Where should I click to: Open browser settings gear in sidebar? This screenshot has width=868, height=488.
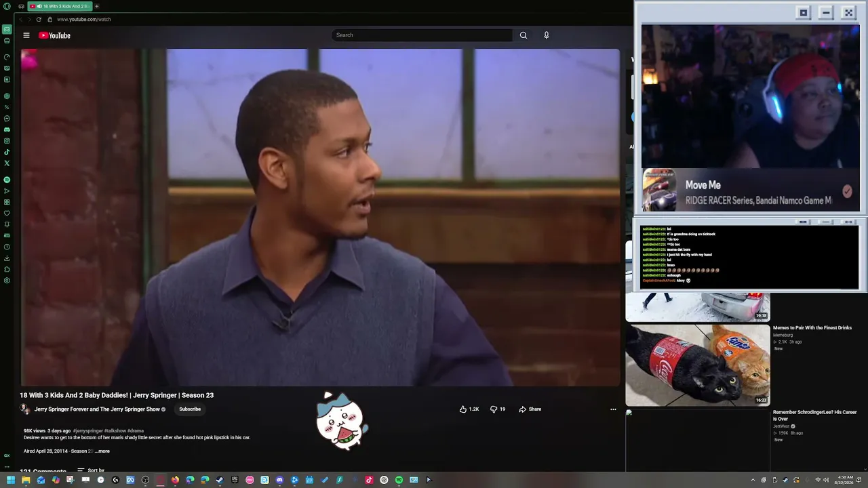(7, 281)
